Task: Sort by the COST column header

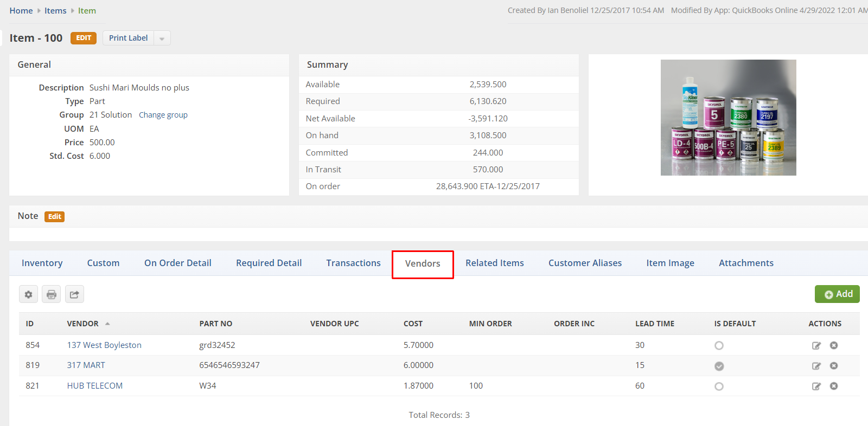Action: [413, 324]
